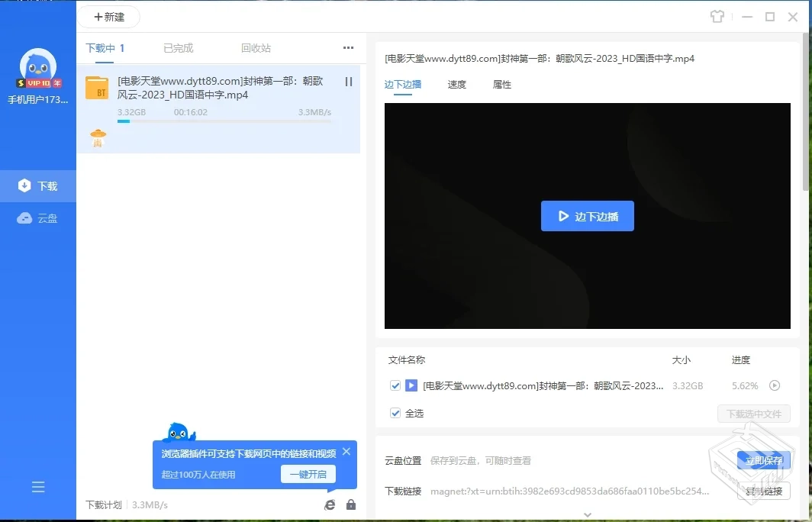Click the shirt-shaped theme skin icon
The image size is (812, 522).
717,17
